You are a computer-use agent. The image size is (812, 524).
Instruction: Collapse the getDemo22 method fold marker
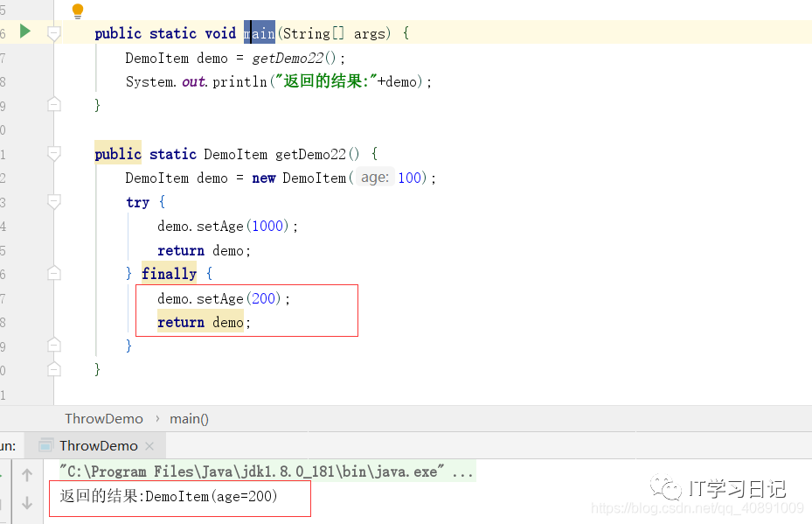tap(54, 153)
